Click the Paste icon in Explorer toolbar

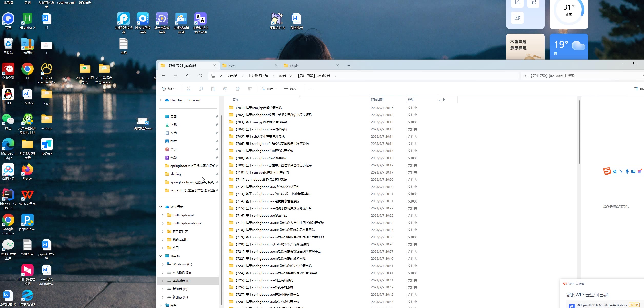click(x=213, y=89)
